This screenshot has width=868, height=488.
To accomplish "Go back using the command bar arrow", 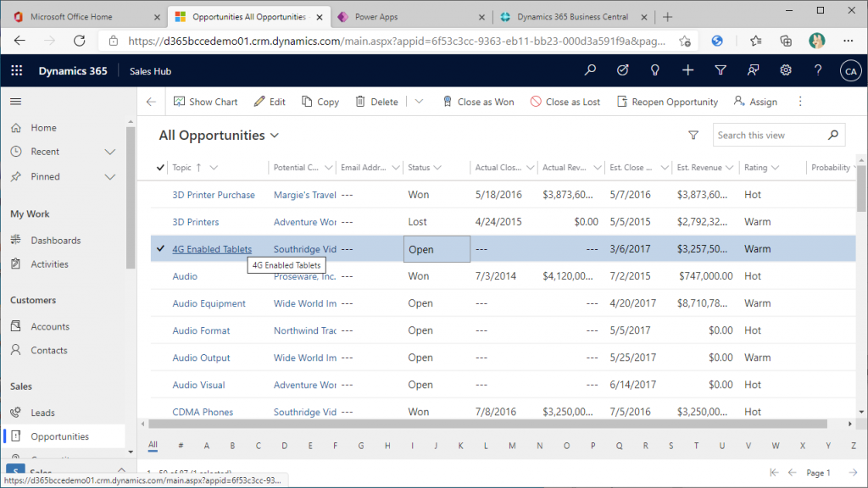I will 151,102.
